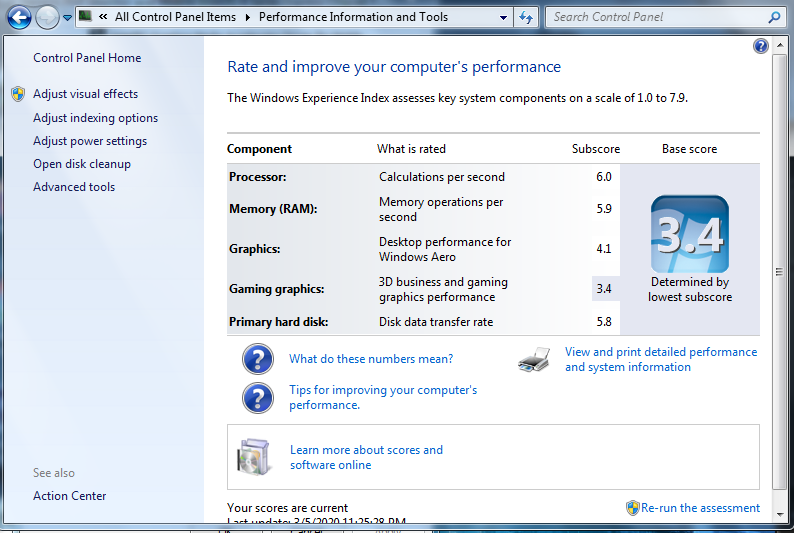Screen dimensions: 794x533
Task: Click the Subscore column header
Action: pos(596,149)
